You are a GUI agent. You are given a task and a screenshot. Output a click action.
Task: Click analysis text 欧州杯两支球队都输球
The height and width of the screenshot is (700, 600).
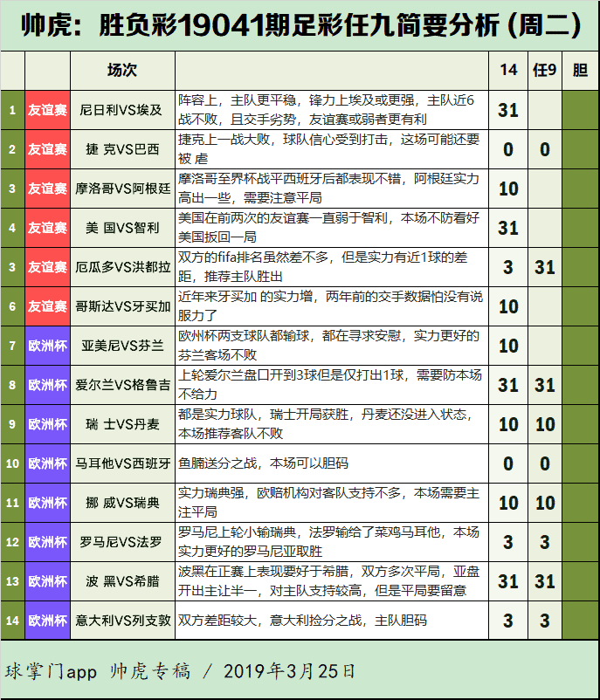pos(244,336)
